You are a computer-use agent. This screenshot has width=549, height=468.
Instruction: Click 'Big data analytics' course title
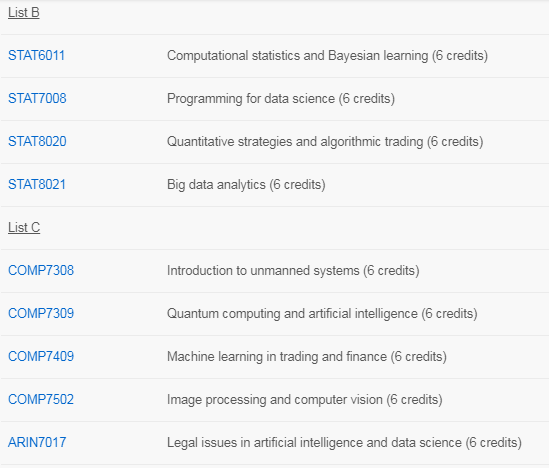point(216,185)
